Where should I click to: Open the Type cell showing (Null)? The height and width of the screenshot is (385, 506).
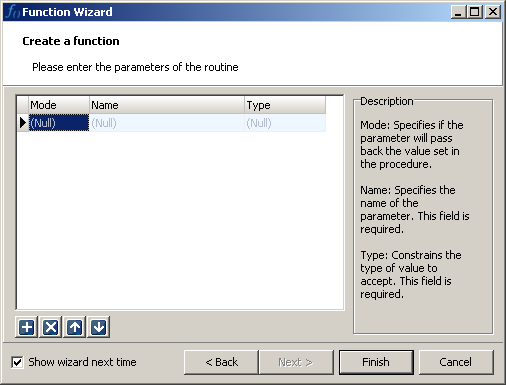click(x=285, y=123)
